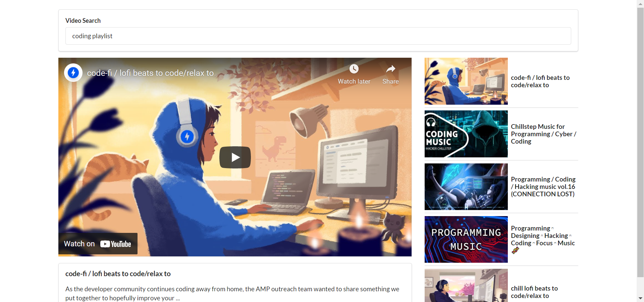Open the AMP channel avatar icon

(73, 73)
